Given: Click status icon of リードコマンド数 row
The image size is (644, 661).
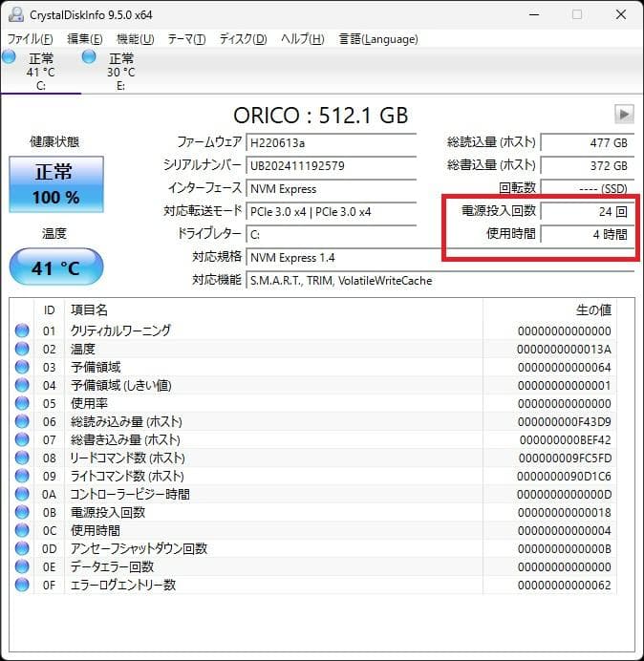Looking at the screenshot, I should tap(22, 458).
